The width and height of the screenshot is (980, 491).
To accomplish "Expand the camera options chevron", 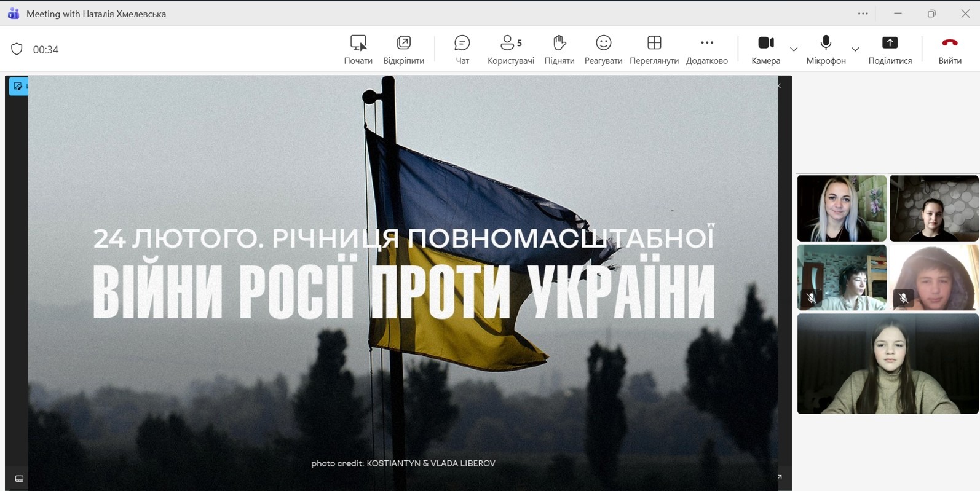I will pos(794,49).
